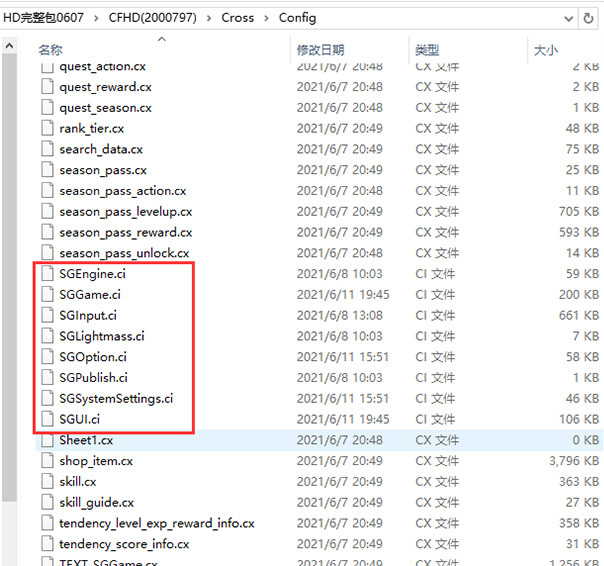Sort files by the 大小 column header
Viewport: 604px width, 566px height.
545,50
